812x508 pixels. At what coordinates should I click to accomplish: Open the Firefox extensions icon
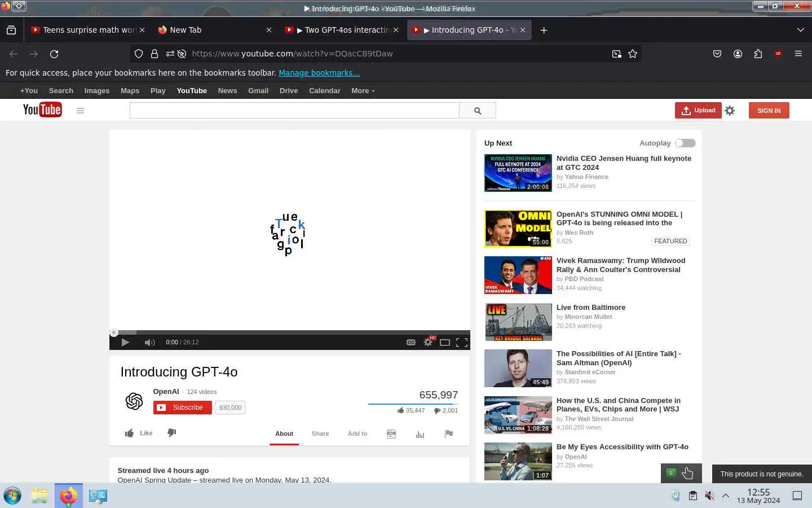pos(758,54)
